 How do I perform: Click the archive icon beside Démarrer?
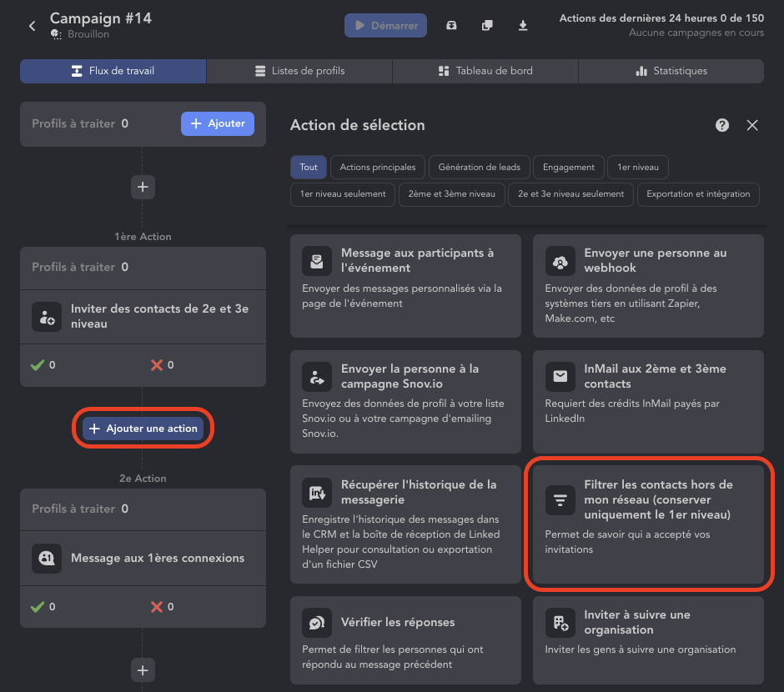pyautogui.click(x=451, y=26)
